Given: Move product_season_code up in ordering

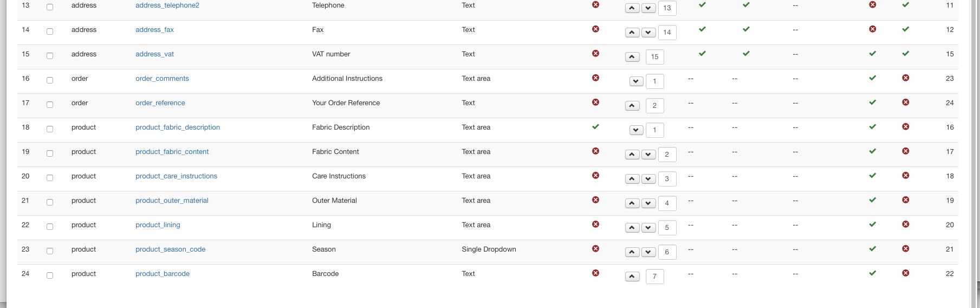Looking at the screenshot, I should pyautogui.click(x=632, y=252).
